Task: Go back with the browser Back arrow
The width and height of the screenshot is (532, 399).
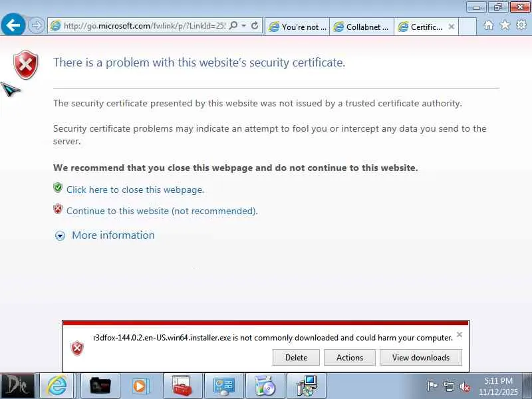Action: click(x=13, y=25)
